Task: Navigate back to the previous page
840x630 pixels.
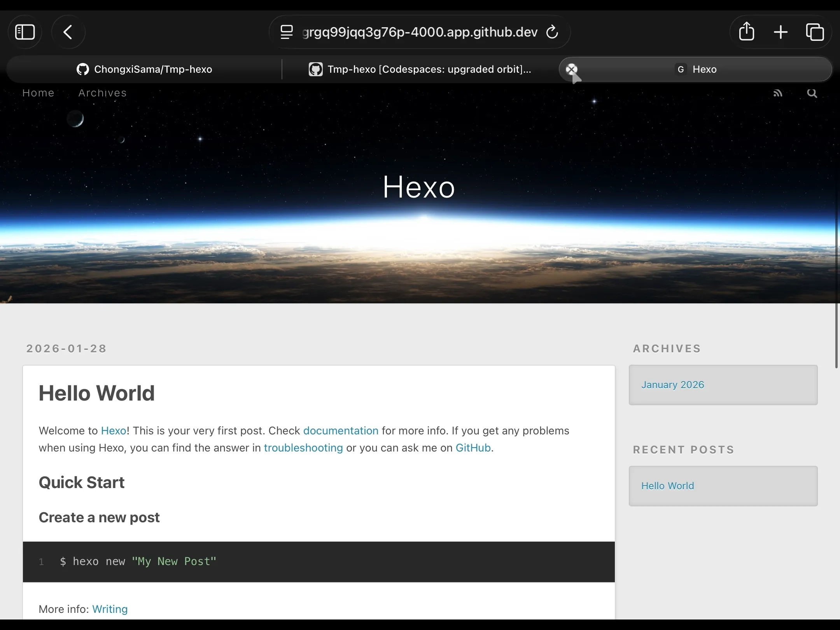Action: point(68,31)
